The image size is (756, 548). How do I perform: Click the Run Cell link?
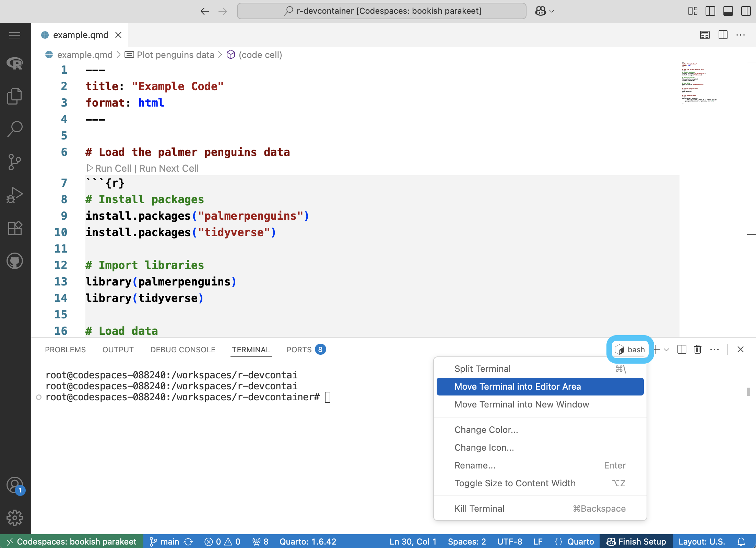[109, 168]
